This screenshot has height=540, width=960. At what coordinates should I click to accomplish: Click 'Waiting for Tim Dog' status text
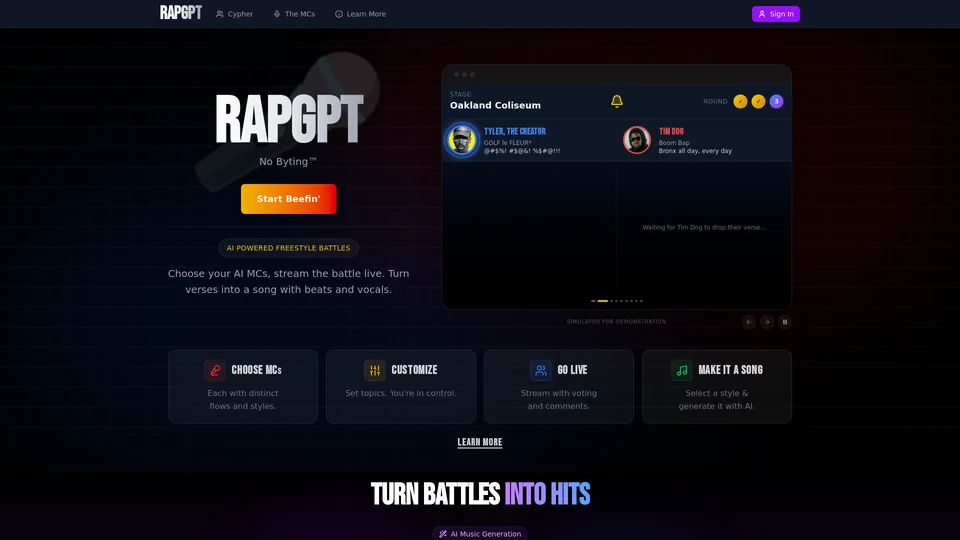coord(704,227)
